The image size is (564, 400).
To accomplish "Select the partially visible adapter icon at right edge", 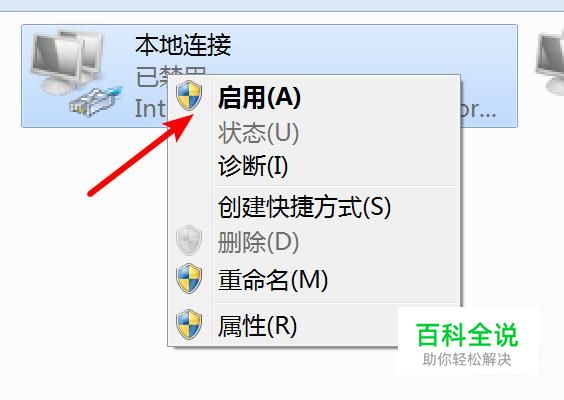I will tap(550, 63).
